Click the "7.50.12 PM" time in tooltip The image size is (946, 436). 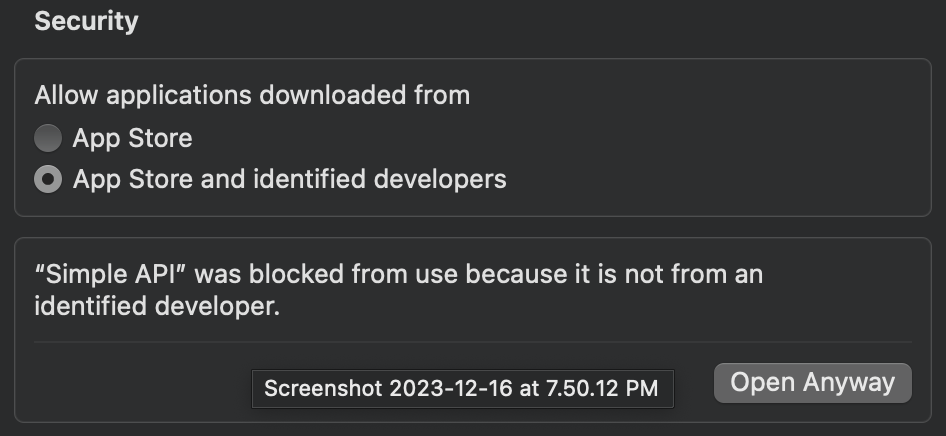click(602, 389)
